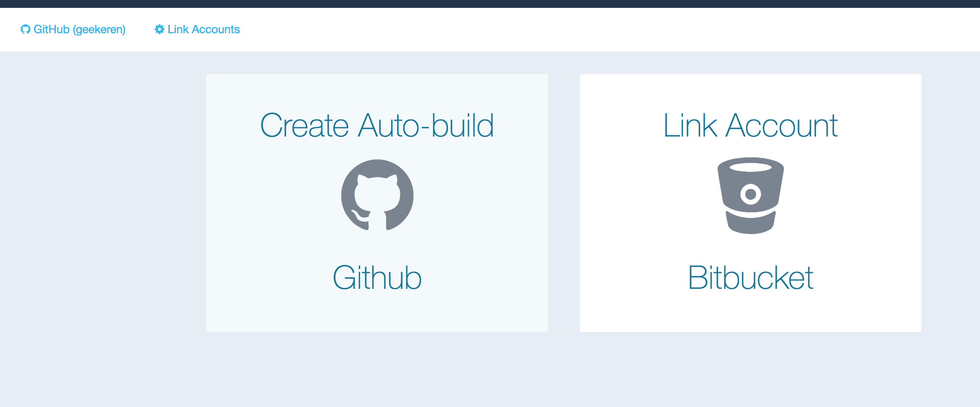Click the dark navy strip at top

(x=490, y=4)
